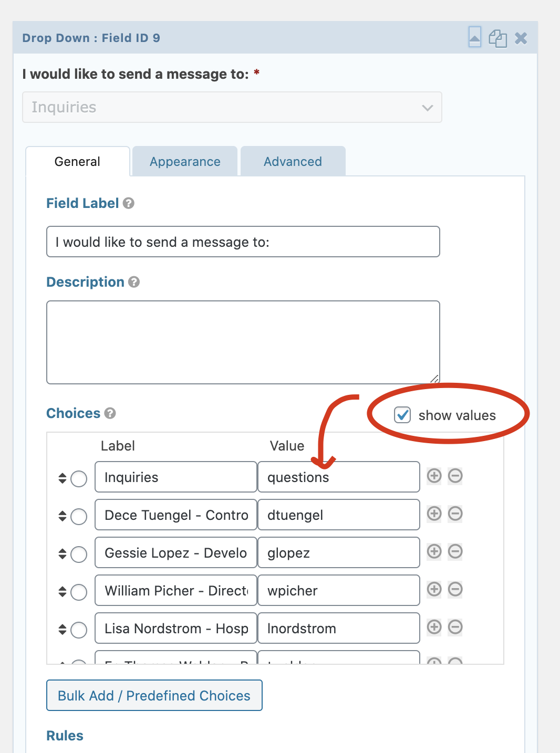The width and height of the screenshot is (560, 753).
Task: Add a choice after the Inquiries row
Action: pos(434,476)
